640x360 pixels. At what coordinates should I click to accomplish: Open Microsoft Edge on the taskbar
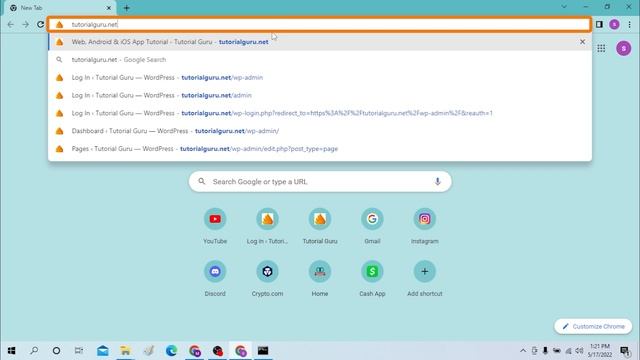pos(171,351)
